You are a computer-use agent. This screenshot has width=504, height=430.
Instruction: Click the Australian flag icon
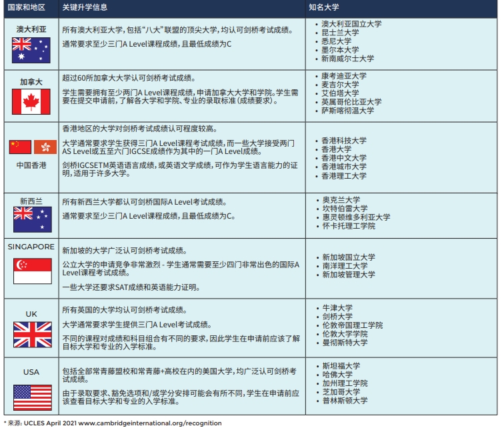point(31,49)
